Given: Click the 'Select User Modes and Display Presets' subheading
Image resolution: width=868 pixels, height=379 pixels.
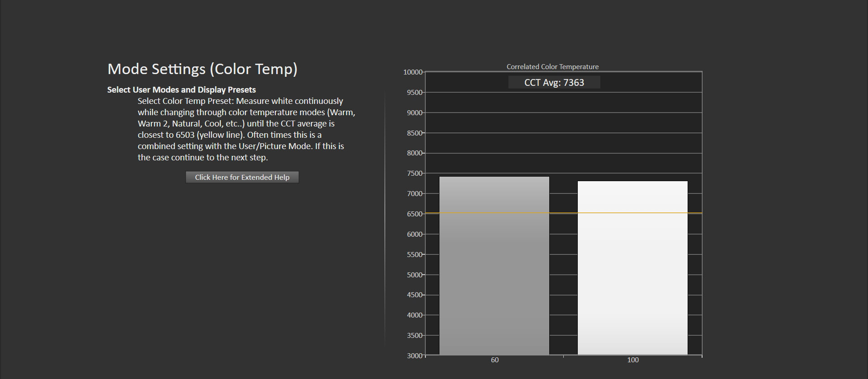Looking at the screenshot, I should click(181, 89).
